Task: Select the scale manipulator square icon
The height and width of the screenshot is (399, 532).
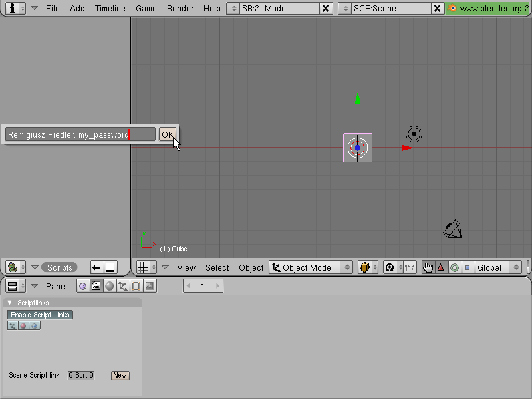Action: tap(467, 267)
